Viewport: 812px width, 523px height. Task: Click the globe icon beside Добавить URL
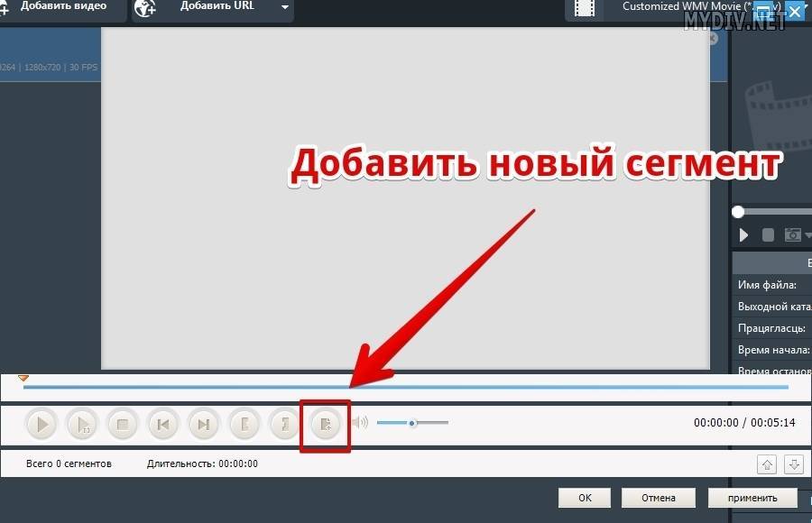click(x=145, y=7)
